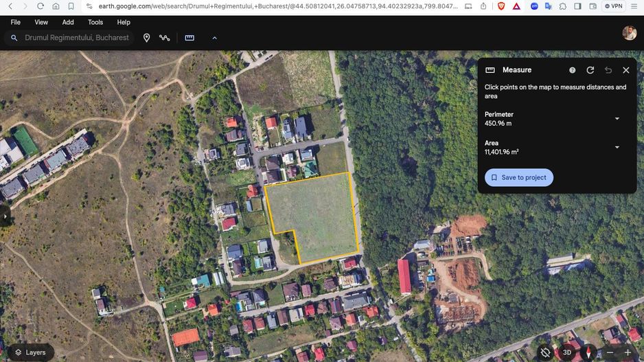Zoom in with the plus button
The image size is (644, 362).
[628, 352]
